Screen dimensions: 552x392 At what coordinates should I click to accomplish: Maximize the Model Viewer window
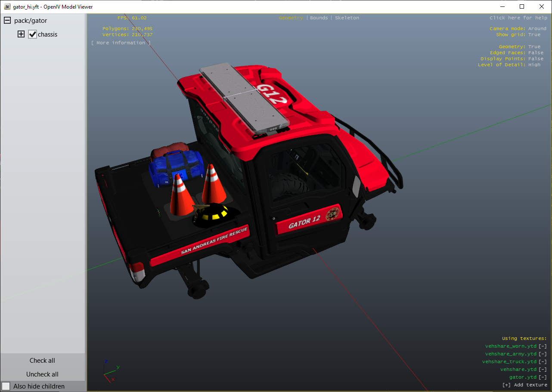(x=521, y=7)
